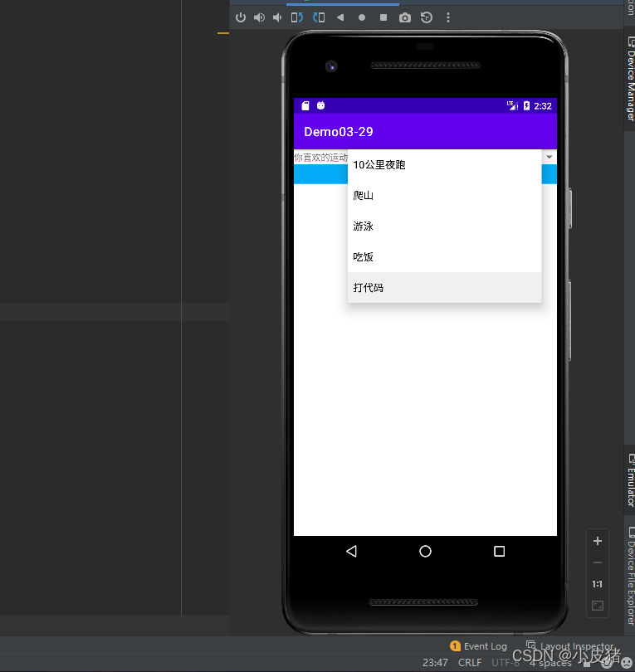Open the Event Log panel
Screen dimensions: 635x672
pyautogui.click(x=478, y=645)
